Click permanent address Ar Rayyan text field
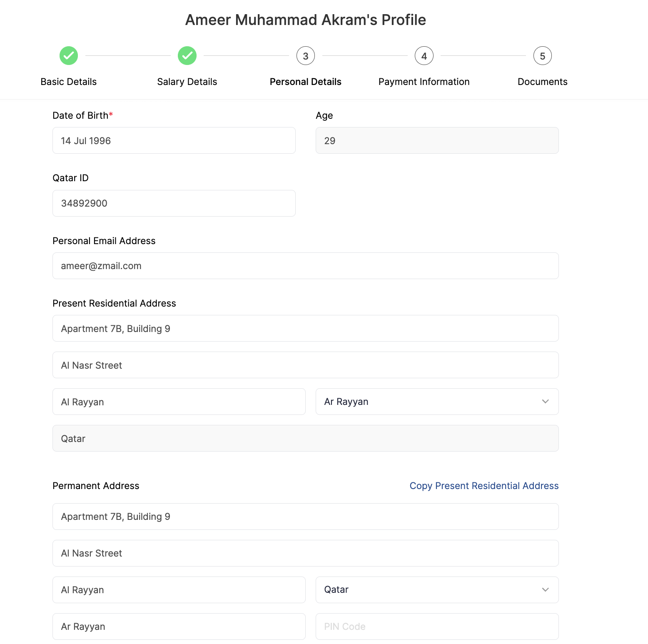The image size is (648, 644). 179,627
